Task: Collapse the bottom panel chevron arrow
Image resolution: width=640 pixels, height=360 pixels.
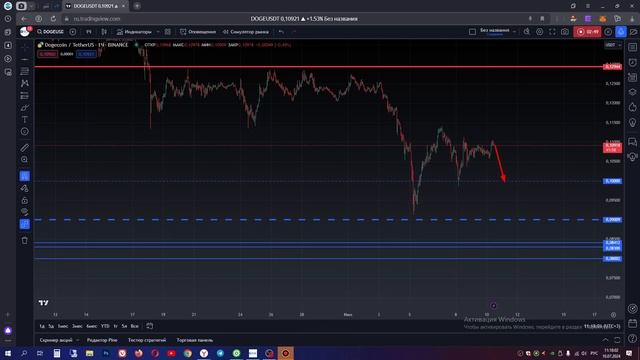Action: point(605,340)
